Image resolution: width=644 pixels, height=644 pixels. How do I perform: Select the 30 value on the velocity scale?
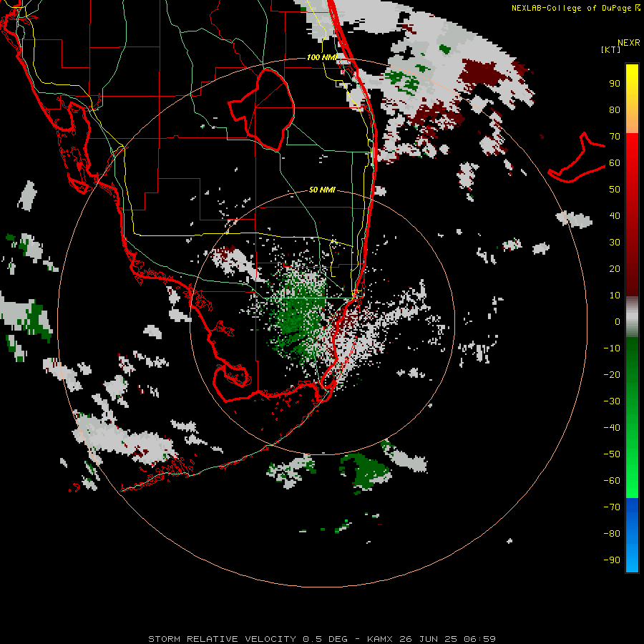click(x=615, y=243)
